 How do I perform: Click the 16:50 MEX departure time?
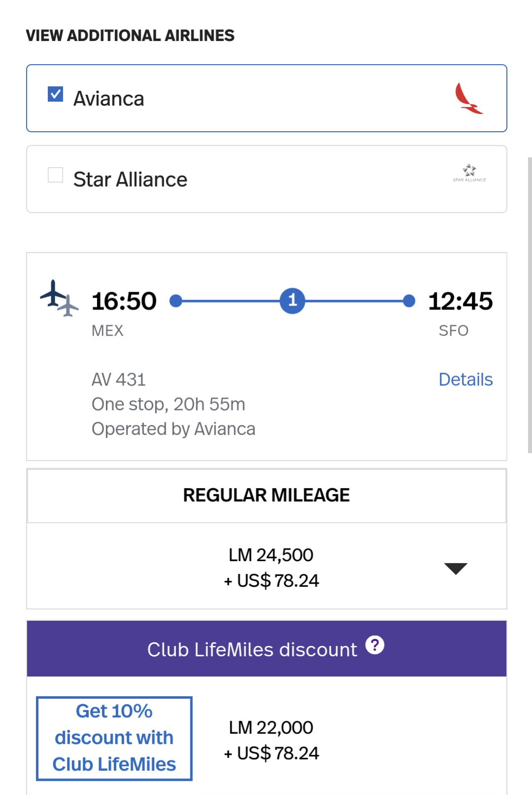click(124, 301)
